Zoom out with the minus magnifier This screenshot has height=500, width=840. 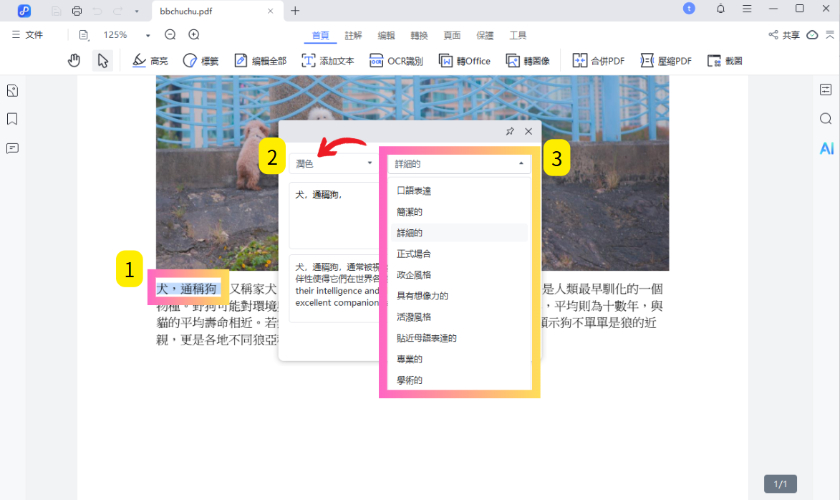(170, 35)
